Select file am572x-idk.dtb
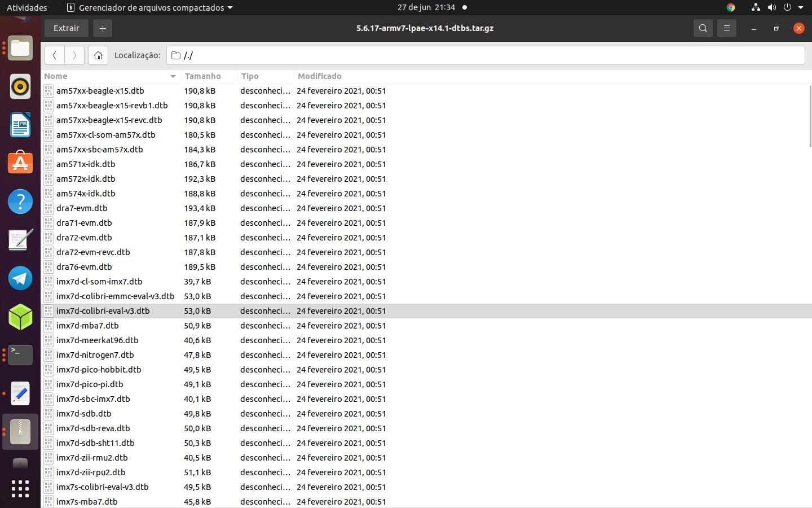 [x=427, y=179]
